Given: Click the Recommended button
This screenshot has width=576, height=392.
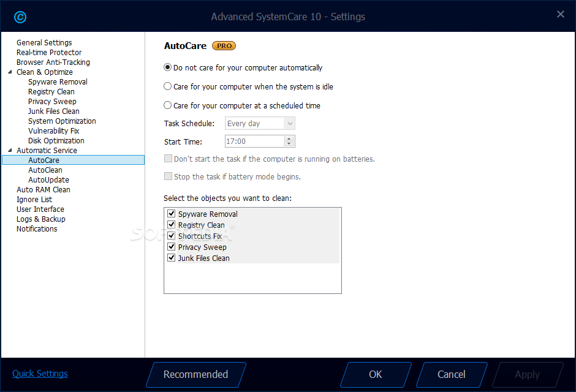Looking at the screenshot, I should coord(196,374).
